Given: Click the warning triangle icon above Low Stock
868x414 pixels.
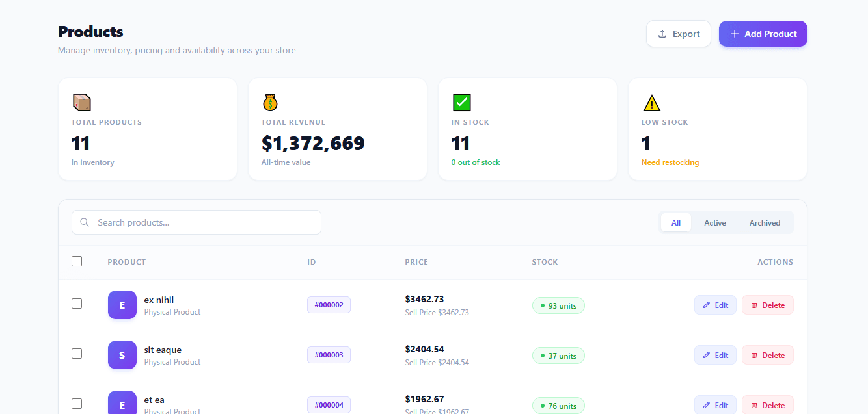Looking at the screenshot, I should point(651,101).
